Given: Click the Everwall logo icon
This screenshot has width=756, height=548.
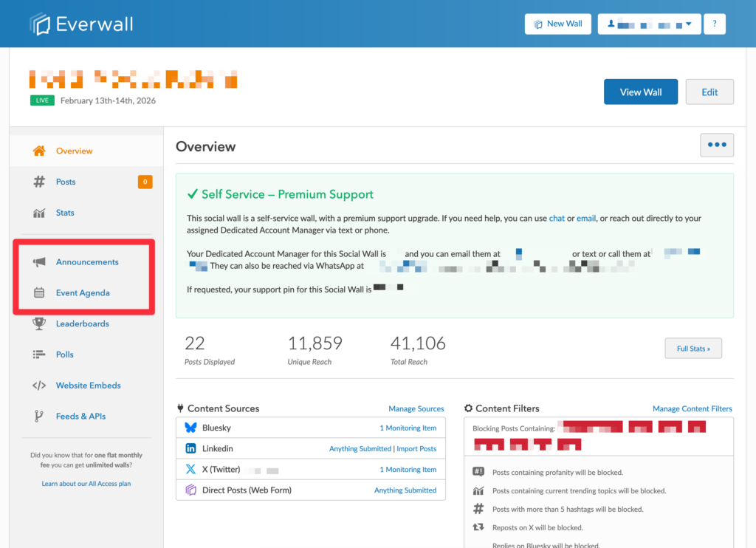Looking at the screenshot, I should [x=41, y=24].
